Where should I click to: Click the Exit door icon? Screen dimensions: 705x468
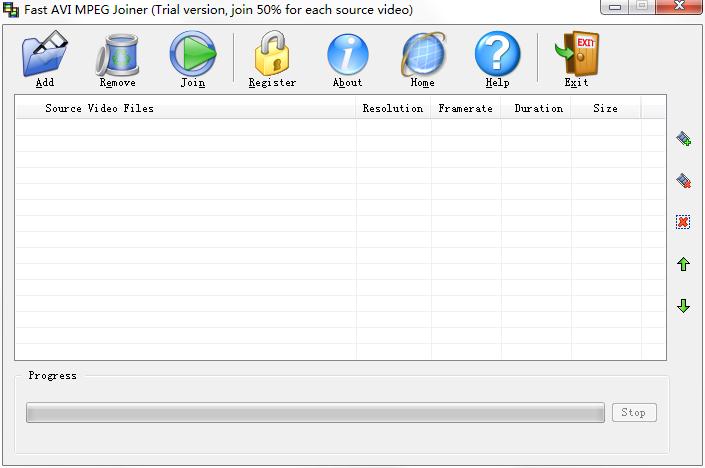[x=577, y=53]
